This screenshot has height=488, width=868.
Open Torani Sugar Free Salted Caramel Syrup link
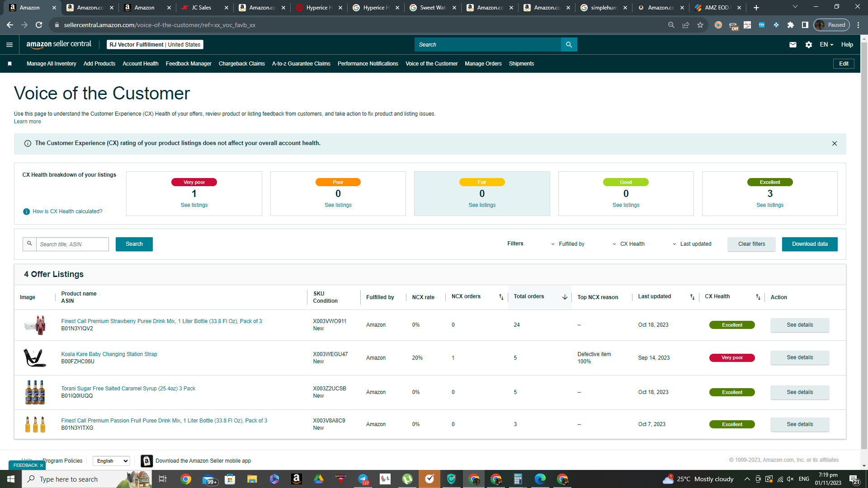(x=128, y=389)
